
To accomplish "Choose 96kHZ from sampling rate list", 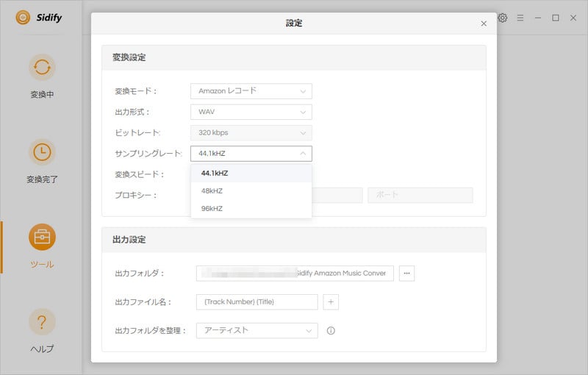I will point(251,209).
